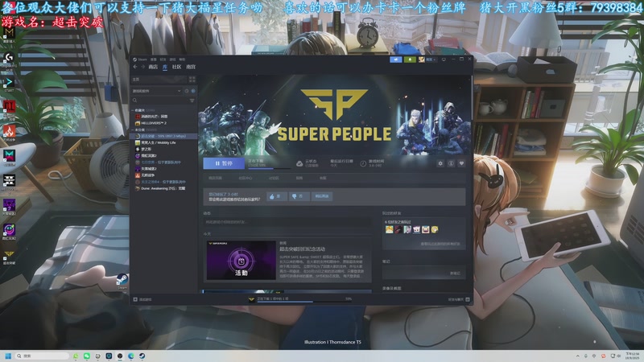Viewport: 644px width, 362px height.
Task: Open the Steam menu in title bar
Action: coord(140,60)
